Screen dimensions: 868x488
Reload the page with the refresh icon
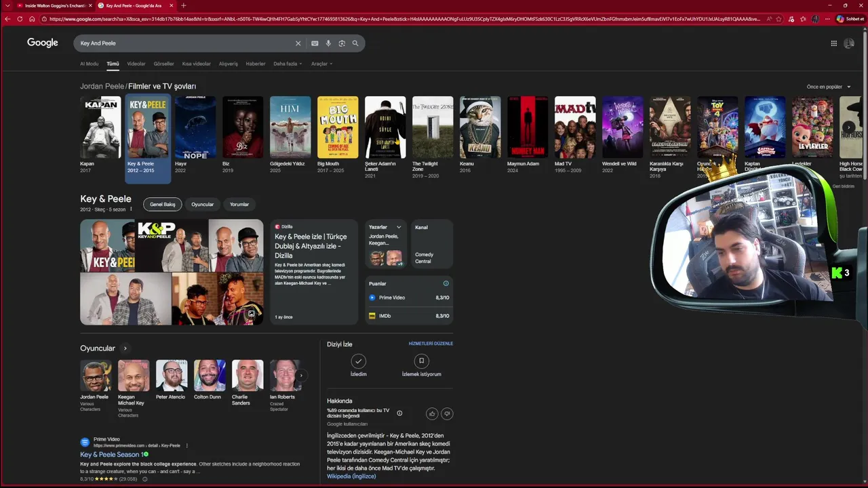coord(20,19)
